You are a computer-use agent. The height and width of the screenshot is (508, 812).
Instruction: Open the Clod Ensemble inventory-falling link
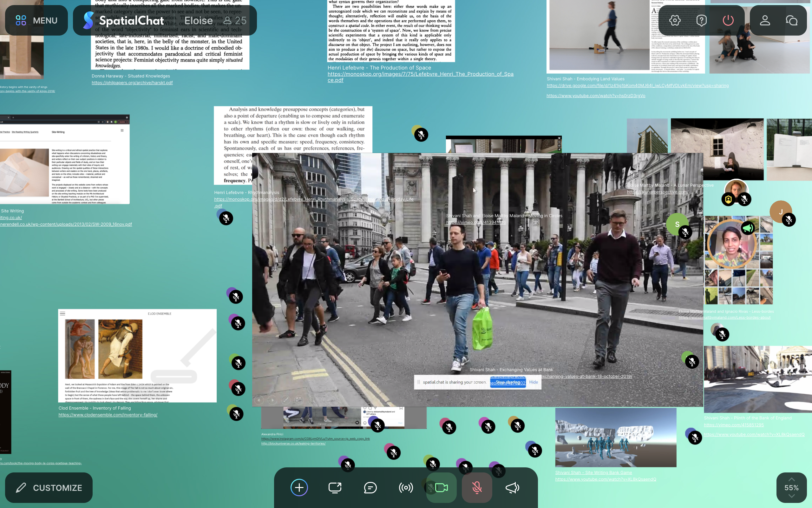pos(108,415)
